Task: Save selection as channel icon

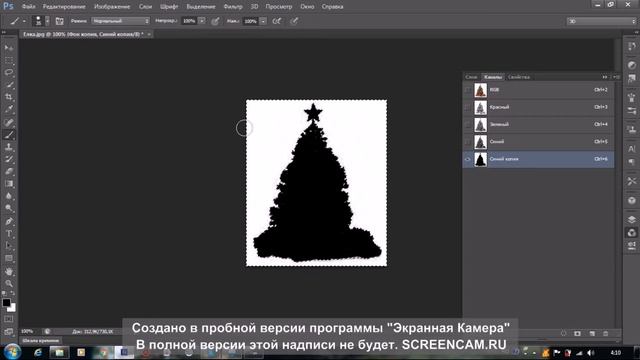Action: [577, 333]
